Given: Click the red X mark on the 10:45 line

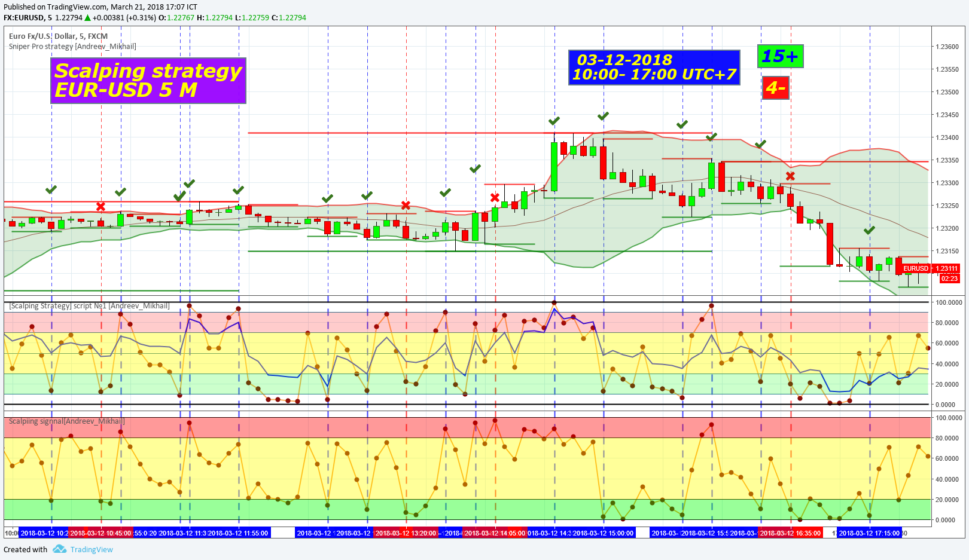Looking at the screenshot, I should [100, 207].
